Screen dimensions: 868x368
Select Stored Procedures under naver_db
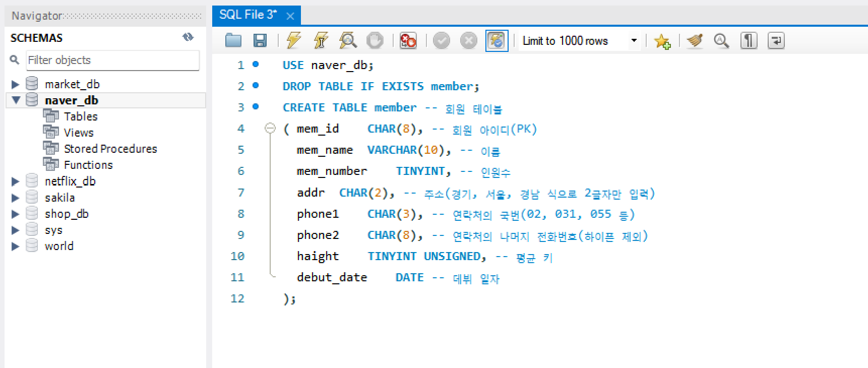(110, 149)
